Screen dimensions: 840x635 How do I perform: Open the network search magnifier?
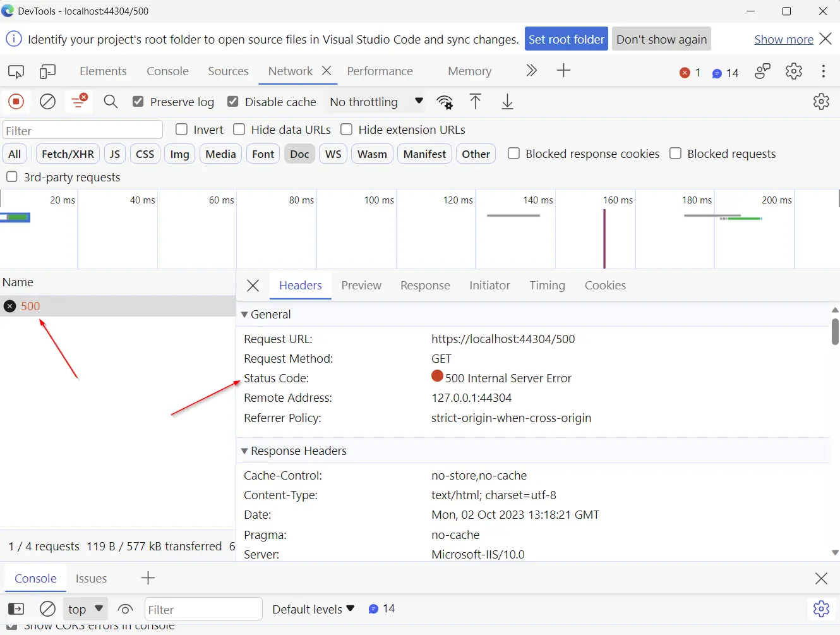111,102
